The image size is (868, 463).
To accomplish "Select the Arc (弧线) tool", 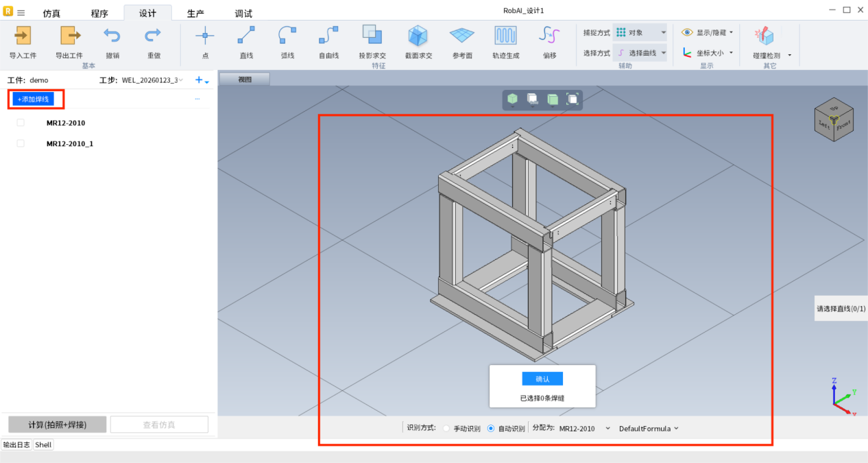I will click(287, 36).
